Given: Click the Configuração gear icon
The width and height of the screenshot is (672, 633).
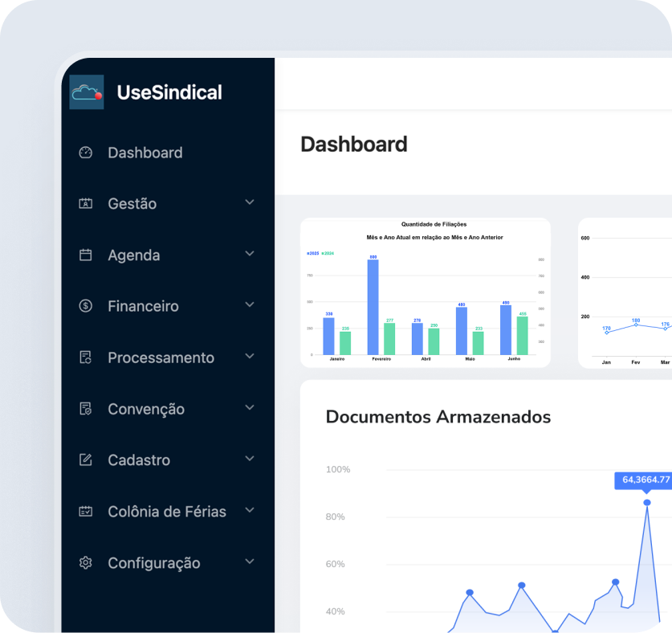Looking at the screenshot, I should pyautogui.click(x=86, y=562).
